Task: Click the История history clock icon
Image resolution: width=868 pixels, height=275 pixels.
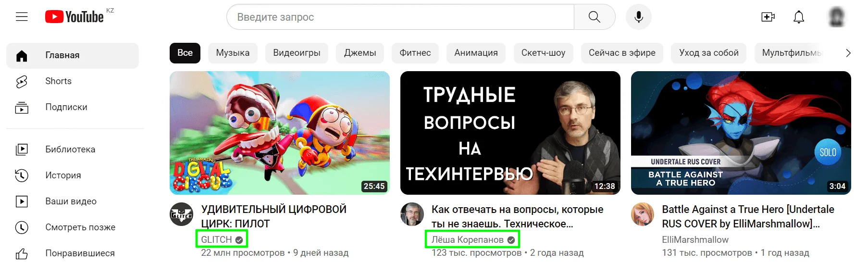Action: tap(22, 175)
